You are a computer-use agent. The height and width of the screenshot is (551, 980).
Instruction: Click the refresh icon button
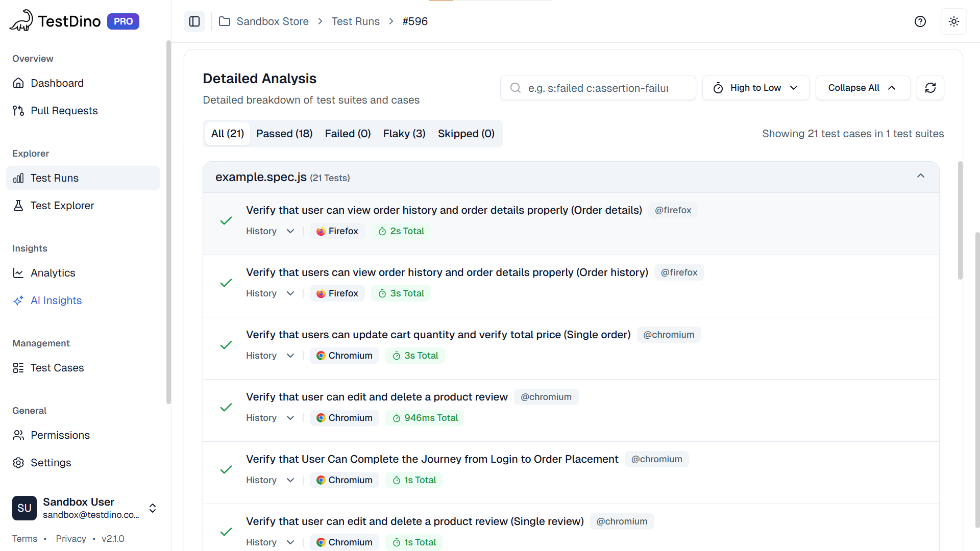click(930, 88)
